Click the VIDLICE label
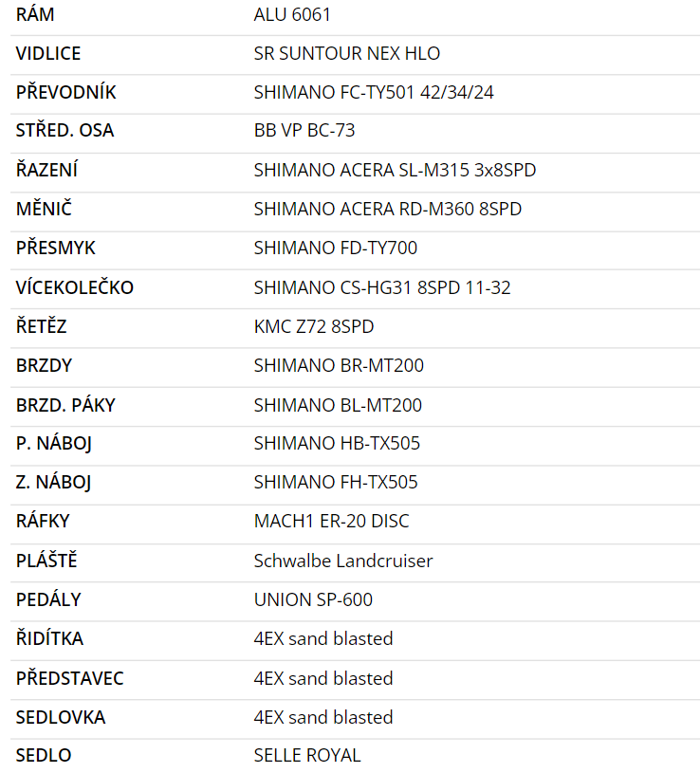The height and width of the screenshot is (773, 700). (x=48, y=54)
